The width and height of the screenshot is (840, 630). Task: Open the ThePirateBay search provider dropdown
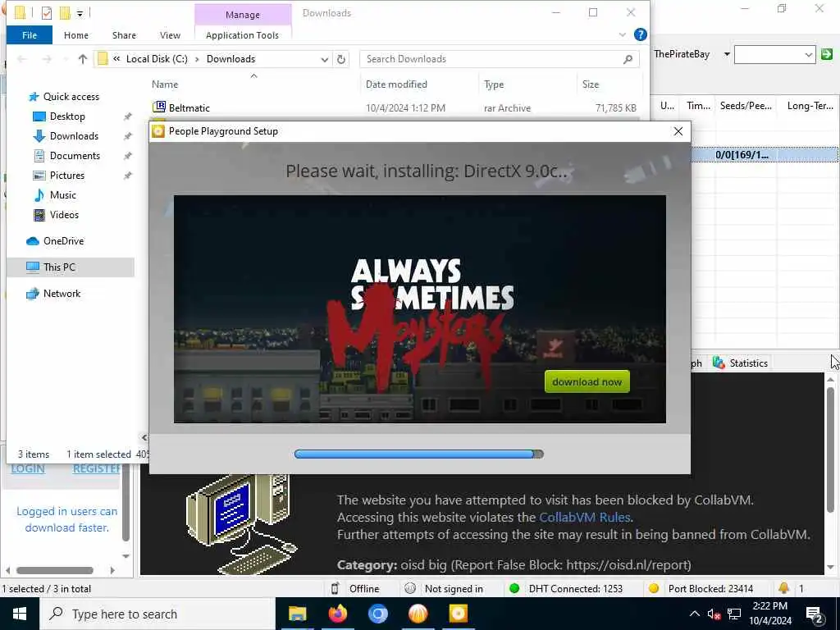tap(727, 54)
